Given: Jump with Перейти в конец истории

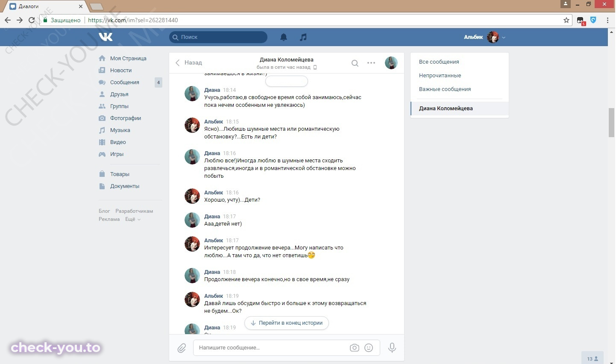Looking at the screenshot, I should click(x=287, y=323).
